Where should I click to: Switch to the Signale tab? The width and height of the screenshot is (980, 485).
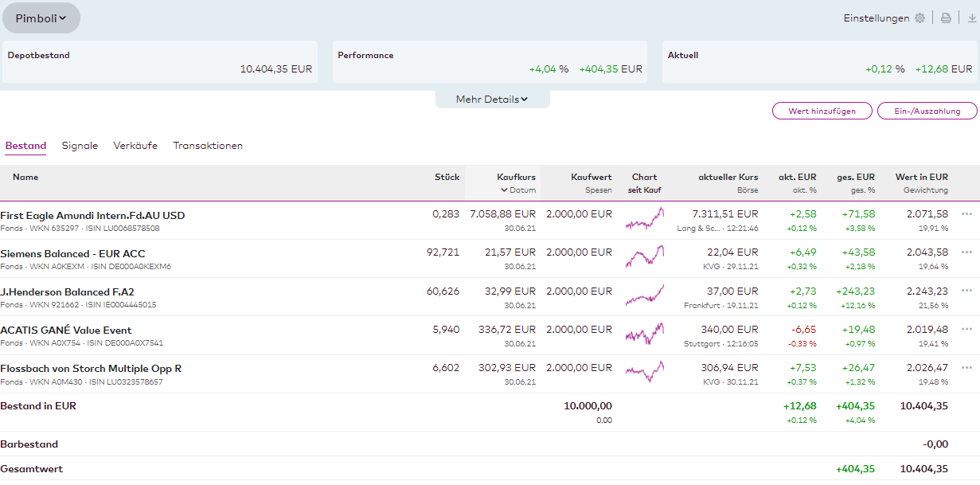tap(80, 146)
